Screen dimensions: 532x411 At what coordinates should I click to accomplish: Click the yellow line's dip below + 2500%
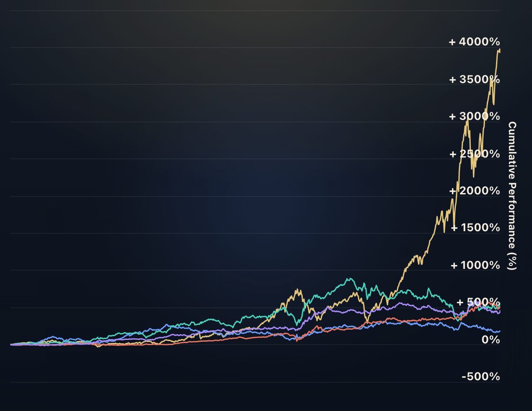click(x=473, y=176)
